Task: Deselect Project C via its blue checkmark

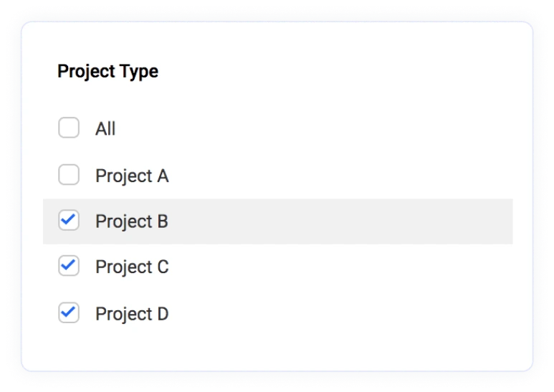Action: (68, 265)
